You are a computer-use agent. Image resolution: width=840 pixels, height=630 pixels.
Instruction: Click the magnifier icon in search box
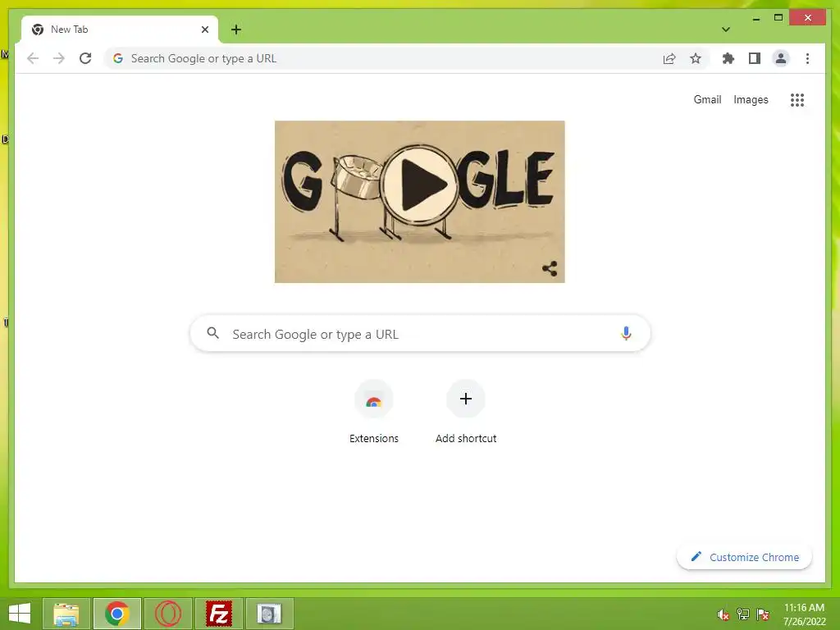212,333
